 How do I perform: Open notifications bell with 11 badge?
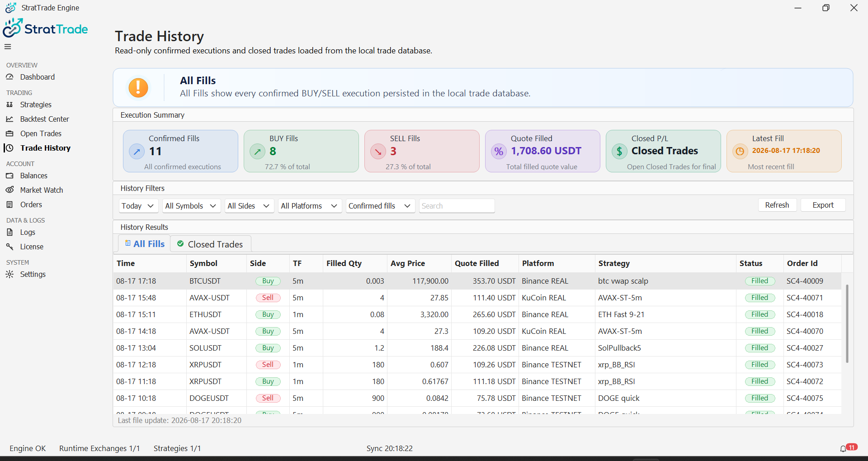(848, 448)
